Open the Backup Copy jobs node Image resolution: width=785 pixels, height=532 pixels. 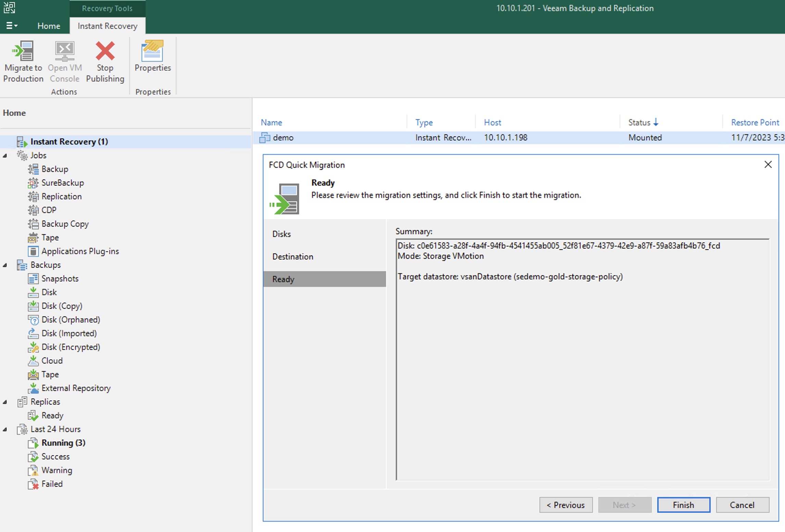[x=65, y=224]
